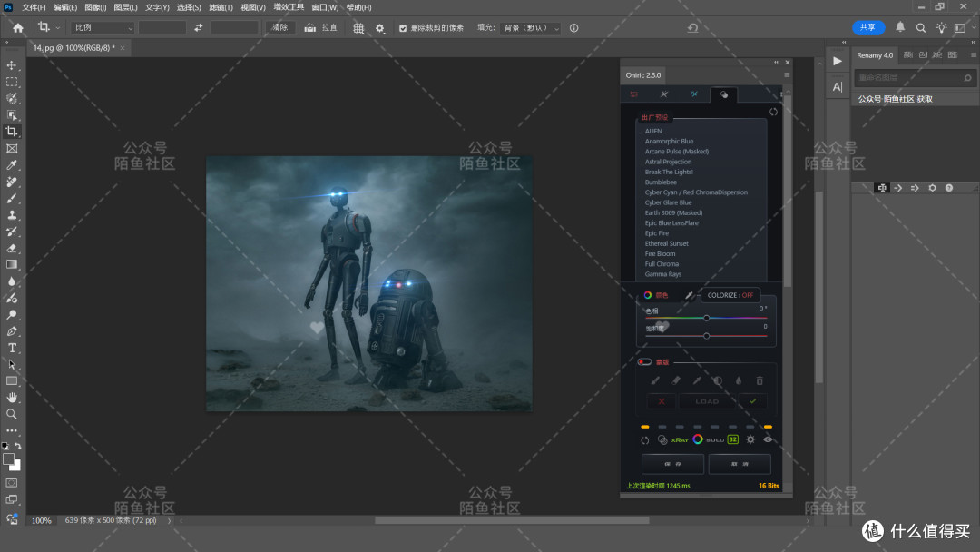Go to Photoshop Home screen
Viewport: 980px width, 552px height.
tap(18, 27)
